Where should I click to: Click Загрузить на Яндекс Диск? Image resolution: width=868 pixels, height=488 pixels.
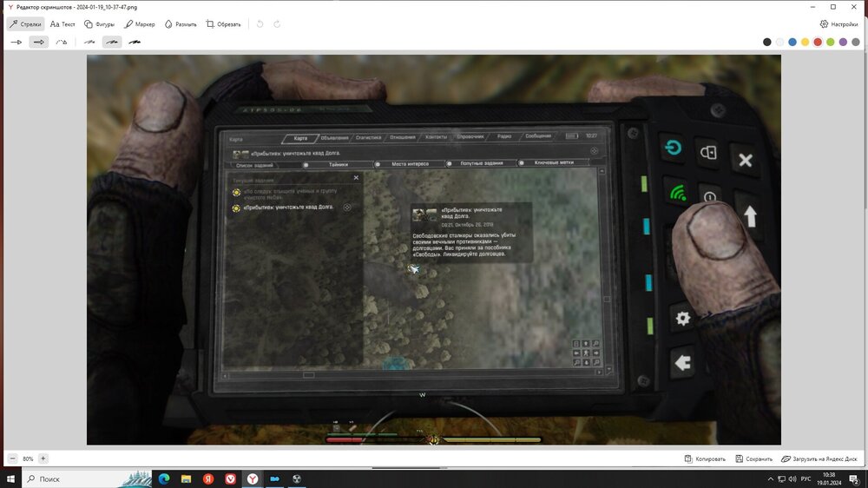pyautogui.click(x=819, y=458)
